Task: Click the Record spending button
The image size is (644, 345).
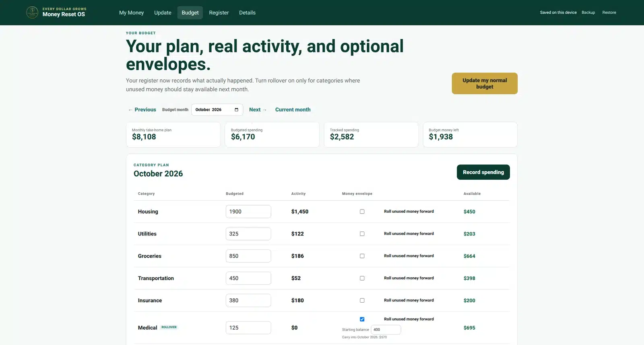Action: 483,172
